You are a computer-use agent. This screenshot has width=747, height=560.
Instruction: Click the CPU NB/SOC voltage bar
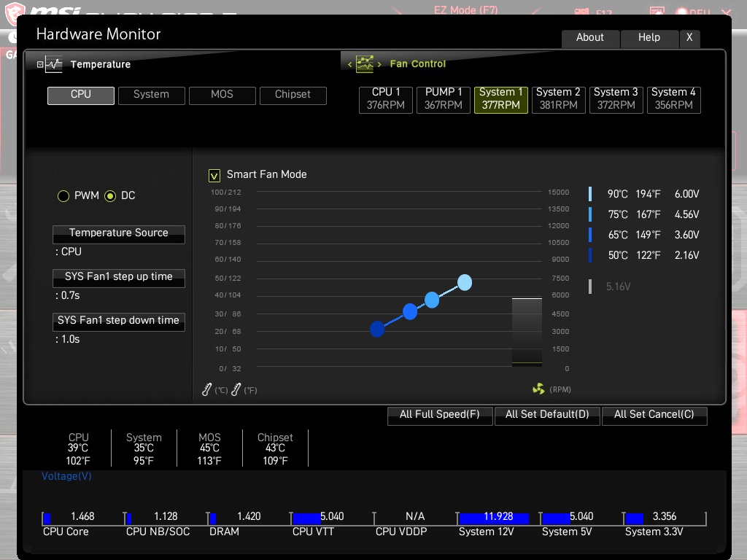(x=129, y=518)
